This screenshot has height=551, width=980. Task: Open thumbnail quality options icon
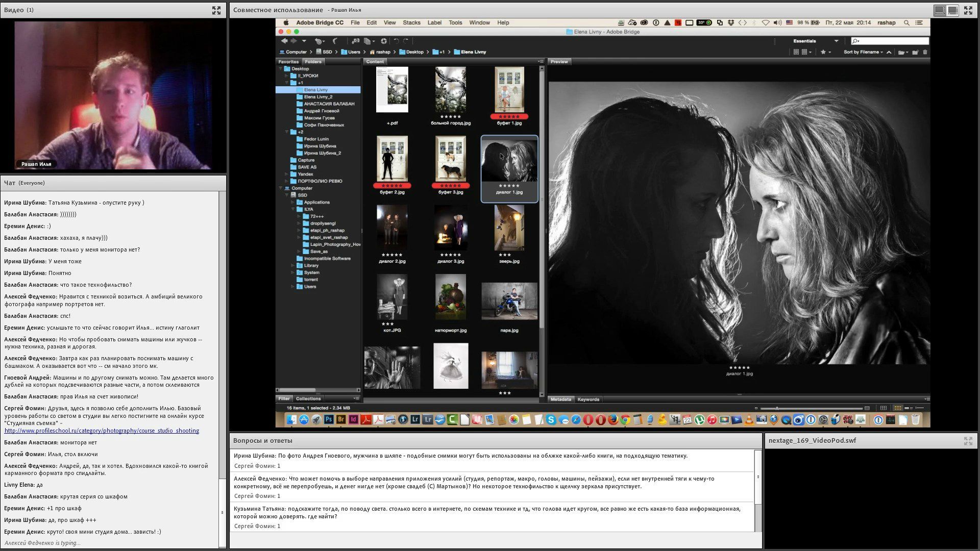[806, 52]
